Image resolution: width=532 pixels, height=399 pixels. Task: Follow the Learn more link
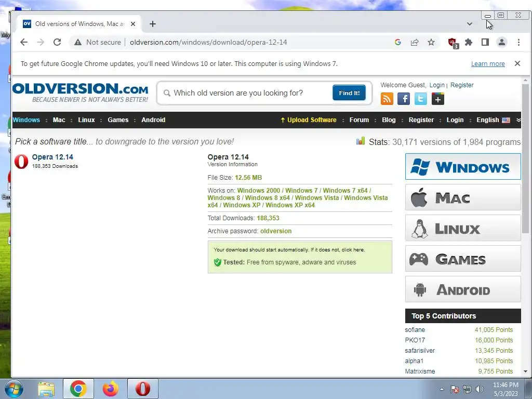pos(488,64)
